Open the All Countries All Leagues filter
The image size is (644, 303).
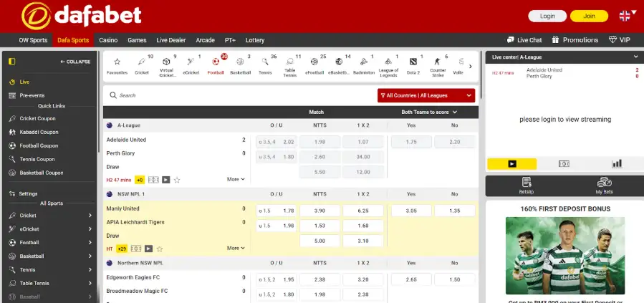coord(426,95)
